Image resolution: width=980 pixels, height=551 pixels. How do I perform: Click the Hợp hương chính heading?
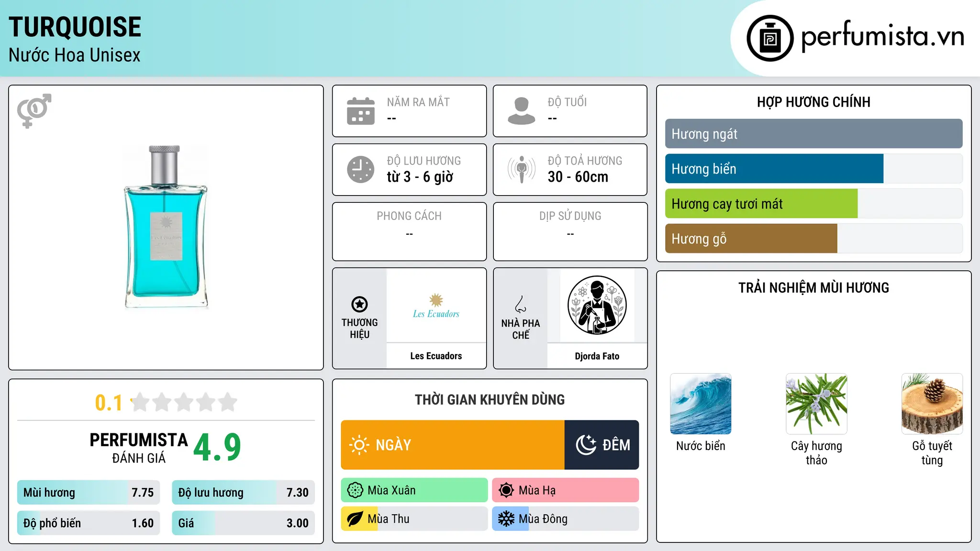(x=813, y=102)
